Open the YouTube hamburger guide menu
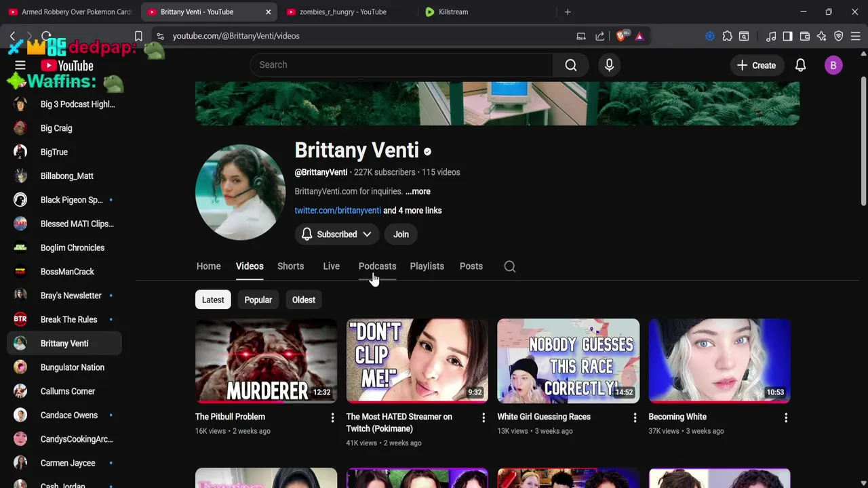868x488 pixels. point(20,65)
